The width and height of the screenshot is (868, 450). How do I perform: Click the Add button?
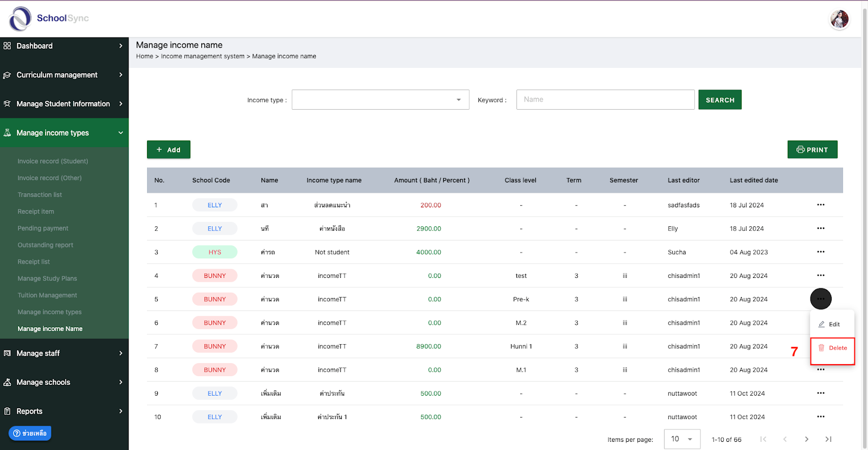[169, 150]
